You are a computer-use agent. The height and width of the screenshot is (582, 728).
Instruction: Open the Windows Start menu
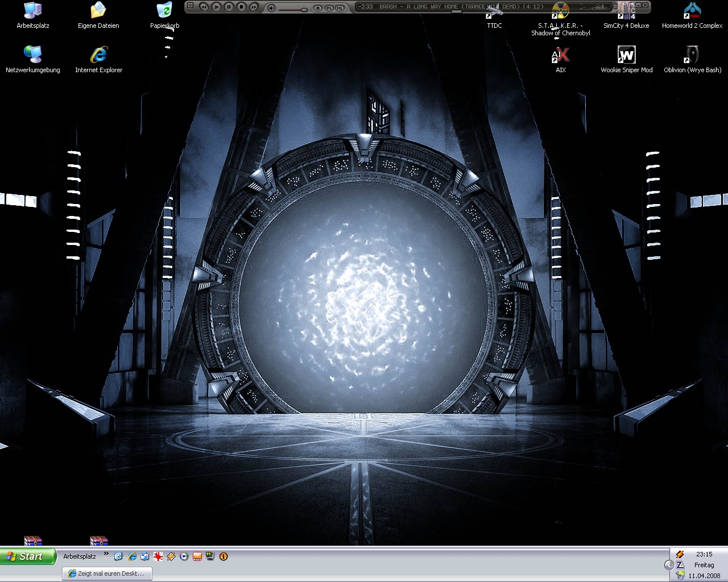pos(28,556)
